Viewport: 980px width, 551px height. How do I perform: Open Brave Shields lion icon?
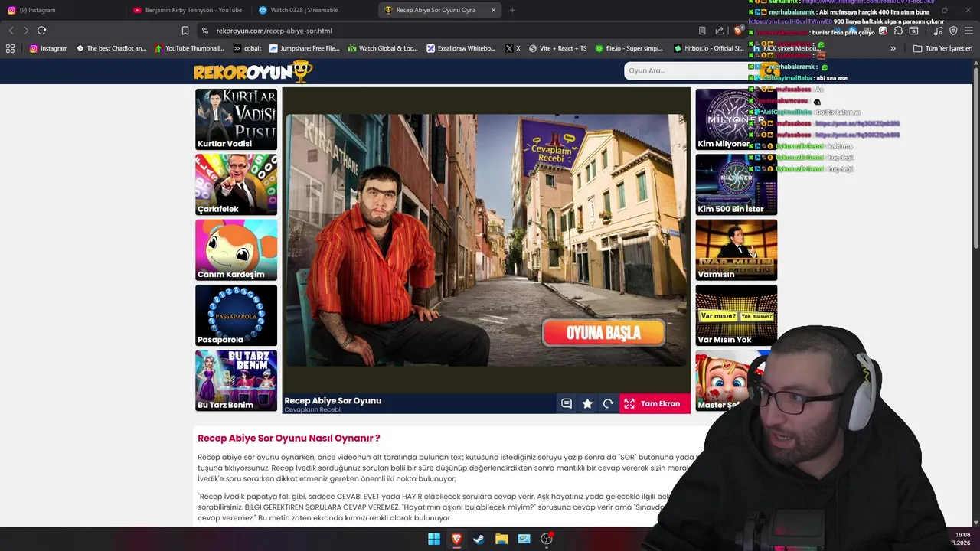[737, 31]
